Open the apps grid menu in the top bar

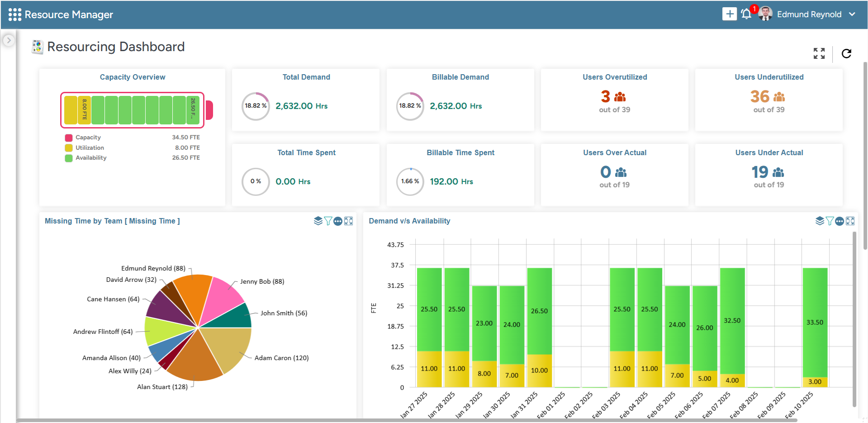pyautogui.click(x=15, y=14)
